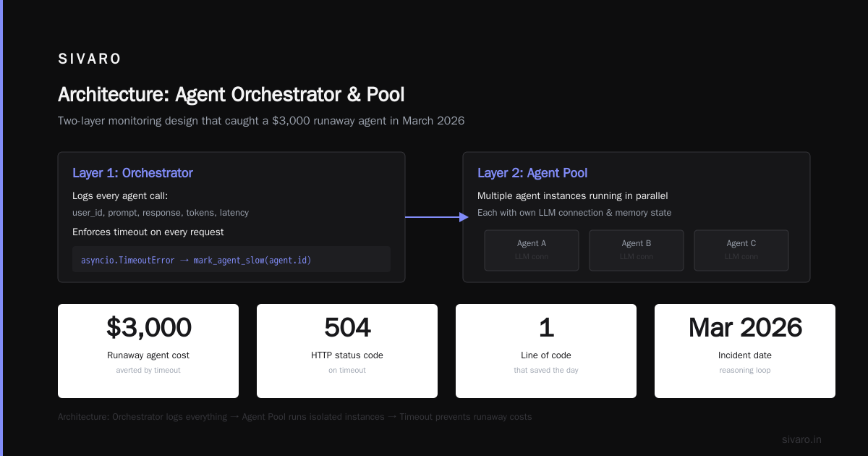Click the Enforces timeout on every request text

(x=148, y=232)
